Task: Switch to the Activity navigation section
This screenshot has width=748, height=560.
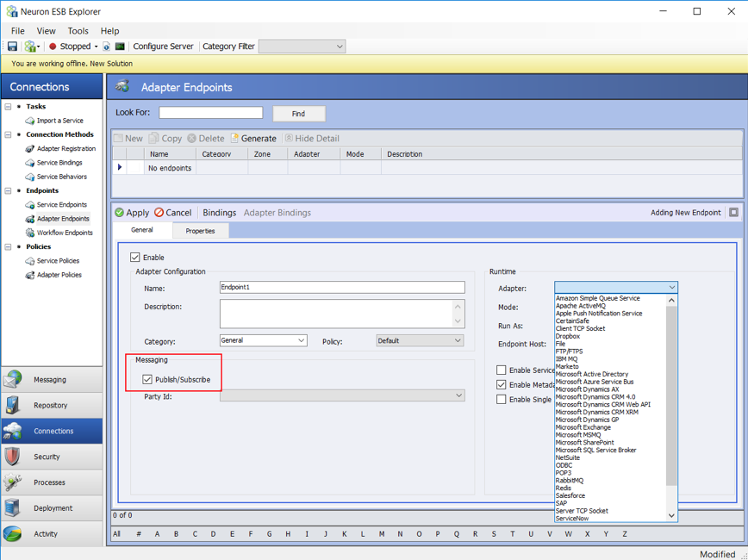Action: pos(52,534)
